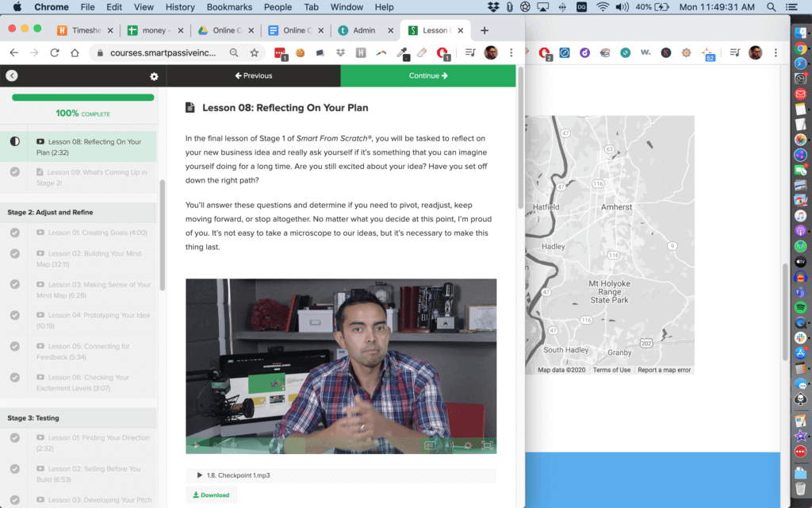Screen dimensions: 812x508
Task: Collapse the course sidebar with back arrow
Action: [12, 75]
